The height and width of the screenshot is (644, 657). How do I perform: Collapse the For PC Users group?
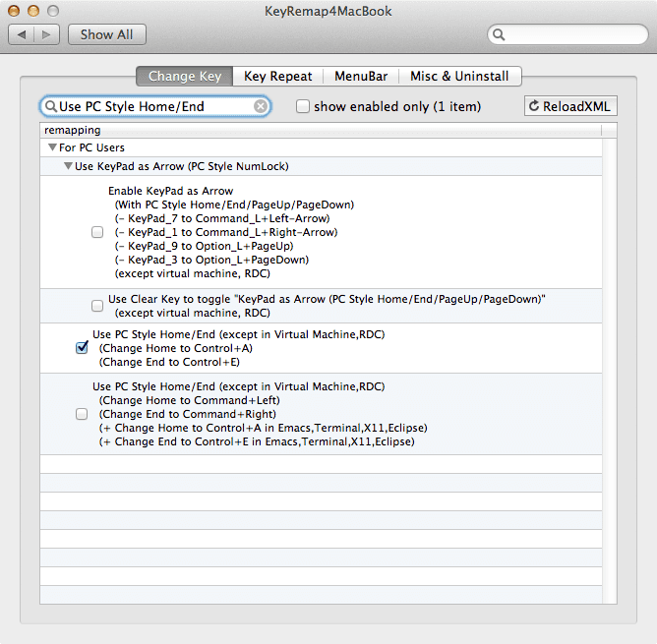(52, 147)
